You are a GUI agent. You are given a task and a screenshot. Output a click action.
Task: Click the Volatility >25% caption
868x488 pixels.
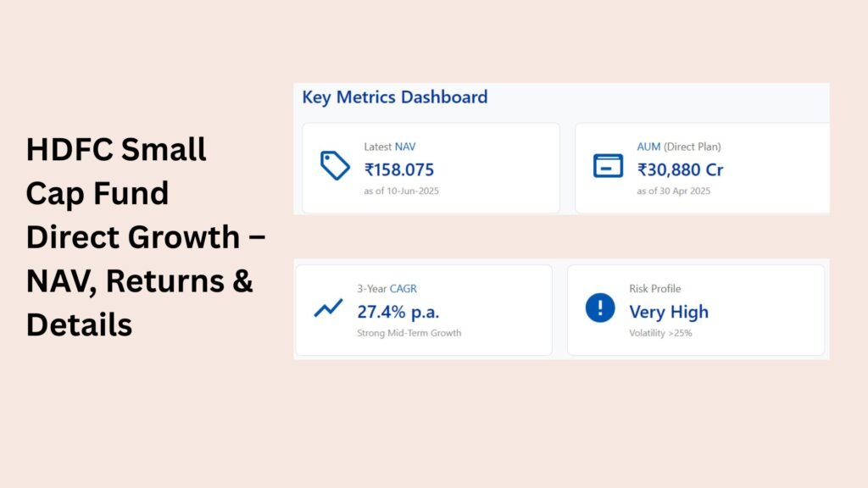(660, 333)
